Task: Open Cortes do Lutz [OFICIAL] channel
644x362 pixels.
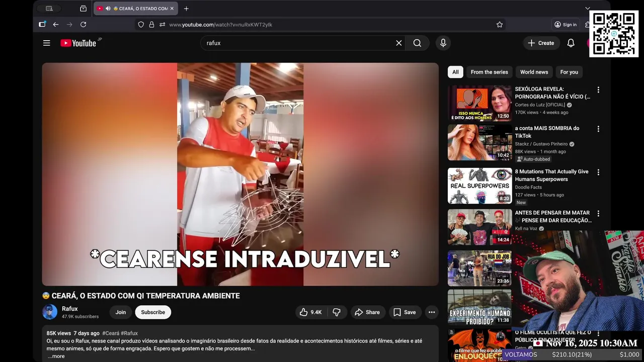Action: (x=540, y=105)
